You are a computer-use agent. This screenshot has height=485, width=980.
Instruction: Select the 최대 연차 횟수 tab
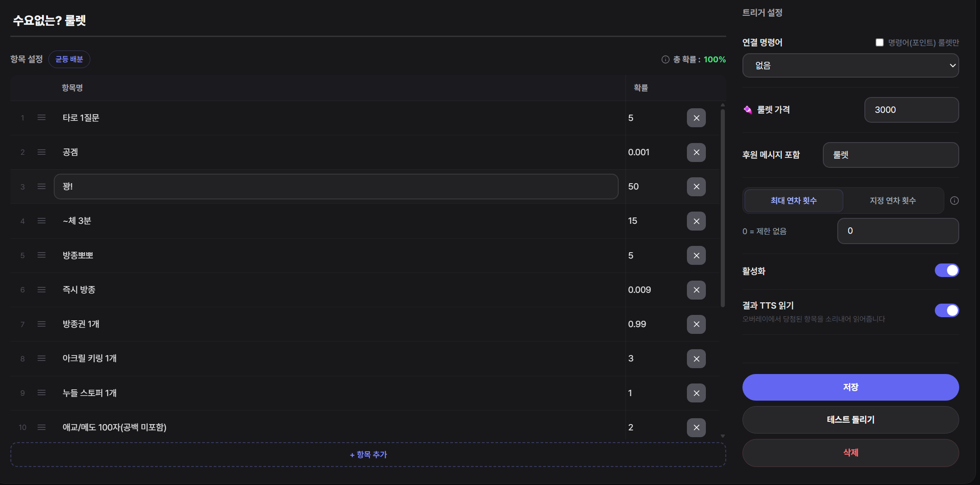793,201
